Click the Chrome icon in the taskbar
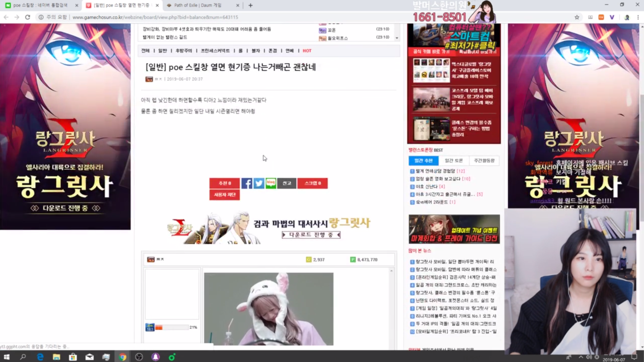Viewport: 644px width, 362px height. 123,357
